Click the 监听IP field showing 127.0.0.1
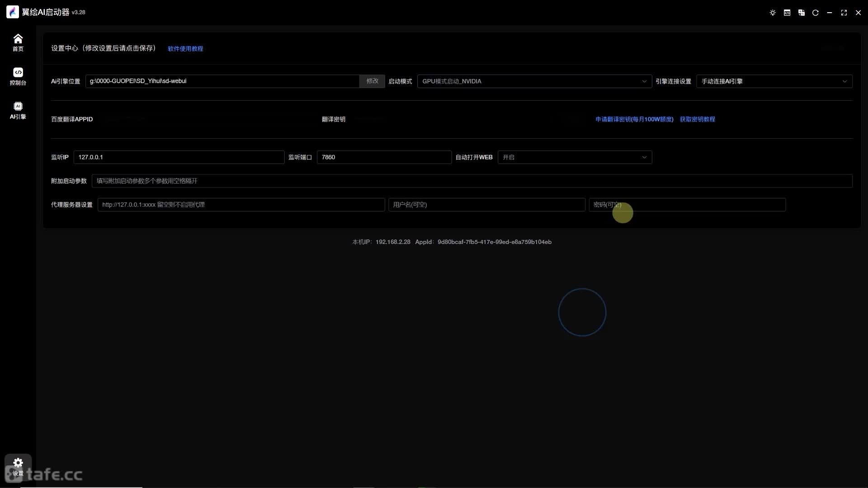868x488 pixels. pos(179,157)
